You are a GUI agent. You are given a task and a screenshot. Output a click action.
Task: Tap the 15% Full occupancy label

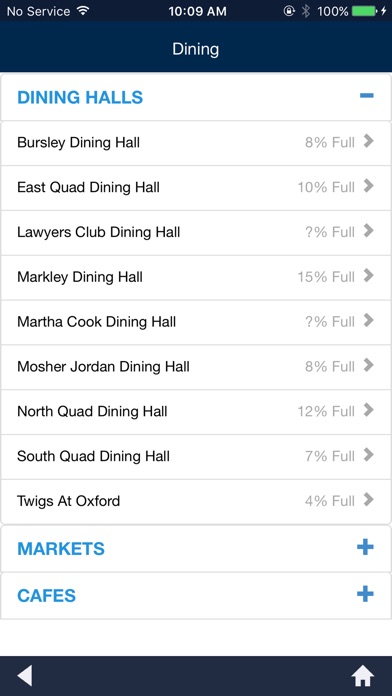[x=326, y=277]
